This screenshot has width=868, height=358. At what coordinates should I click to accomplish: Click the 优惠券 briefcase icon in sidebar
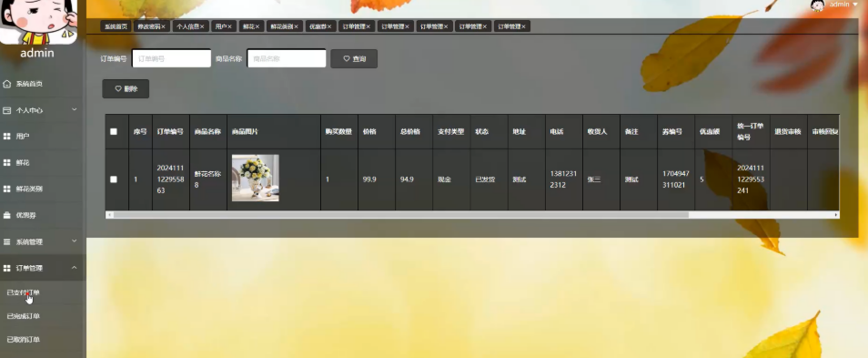click(7, 215)
